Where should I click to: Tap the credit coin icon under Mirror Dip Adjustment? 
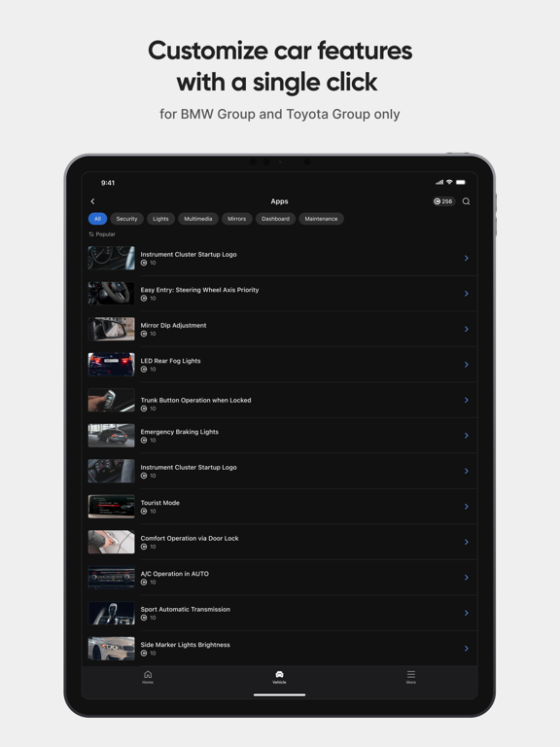tap(144, 334)
